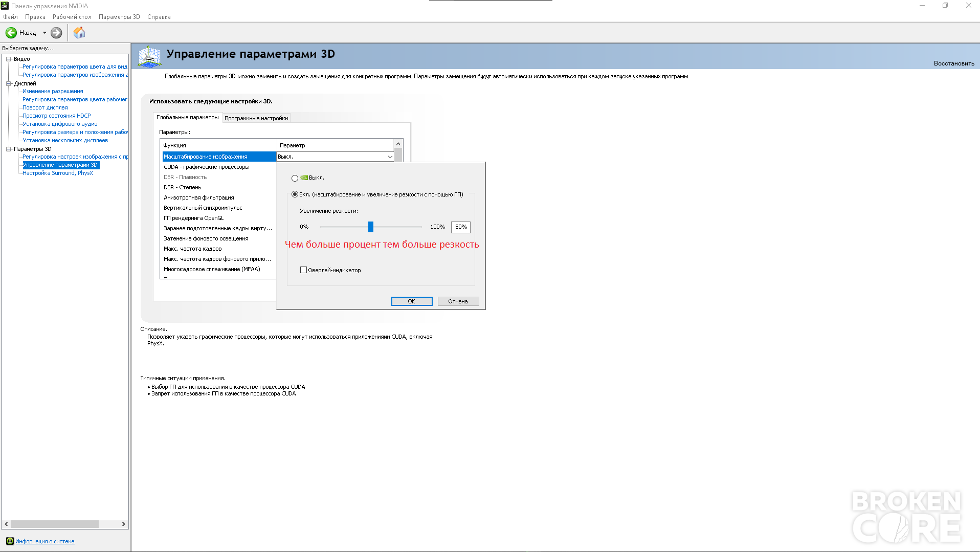Click the NVIDIA Control Panel title bar icon

click(5, 6)
